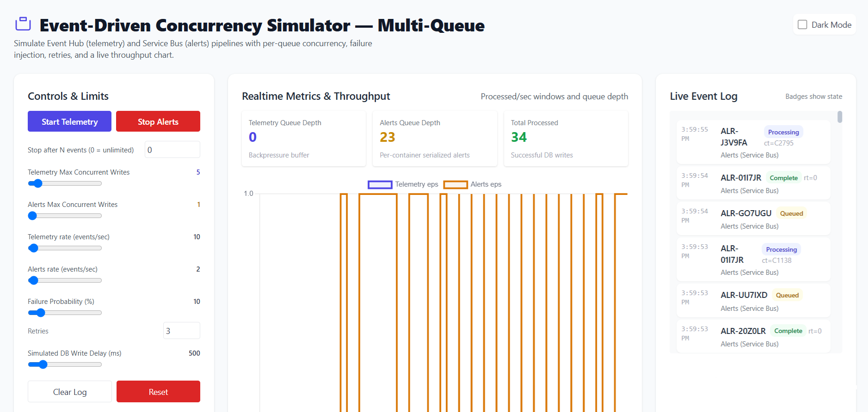Image resolution: width=868 pixels, height=412 pixels.
Task: Hit the red Reset button
Action: coord(158,392)
